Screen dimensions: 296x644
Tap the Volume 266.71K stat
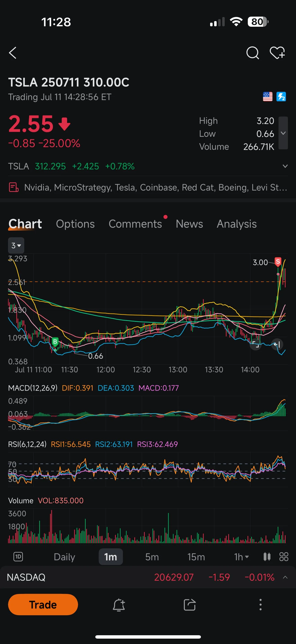[237, 147]
